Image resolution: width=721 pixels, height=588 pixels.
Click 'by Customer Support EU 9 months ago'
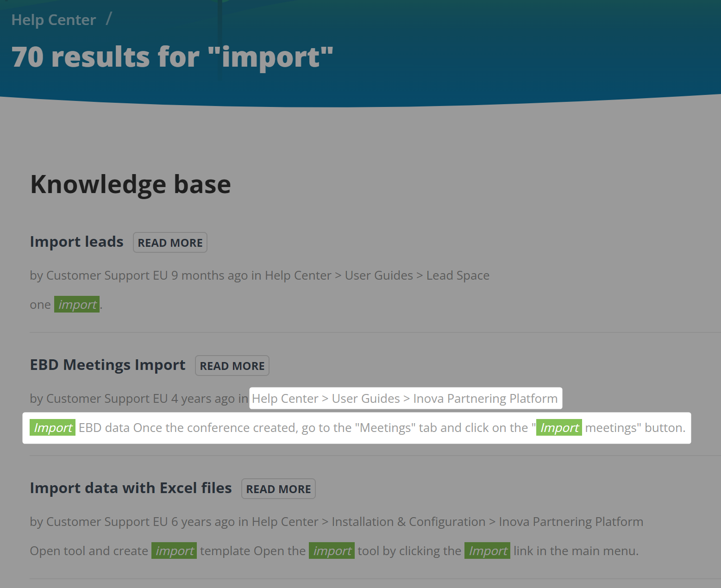(x=139, y=275)
